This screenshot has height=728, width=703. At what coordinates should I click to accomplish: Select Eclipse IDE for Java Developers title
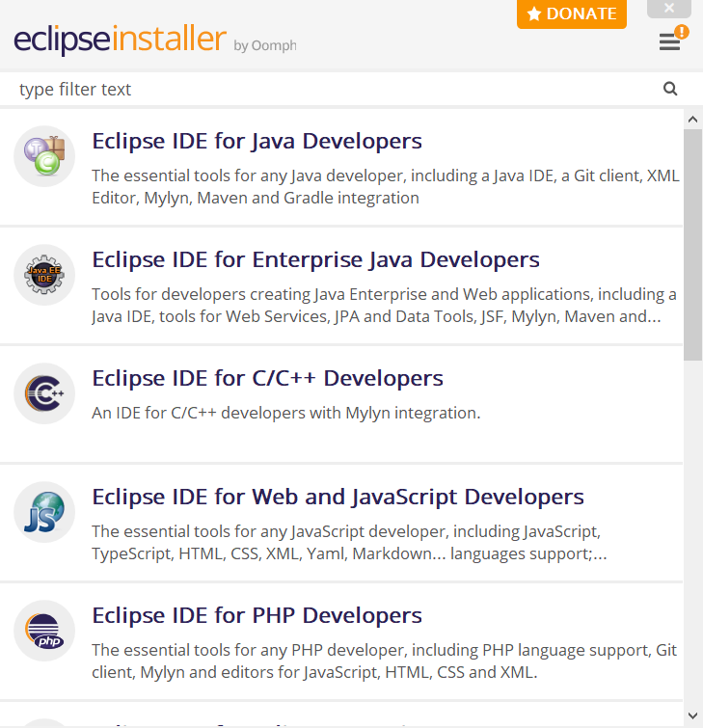coord(257,141)
